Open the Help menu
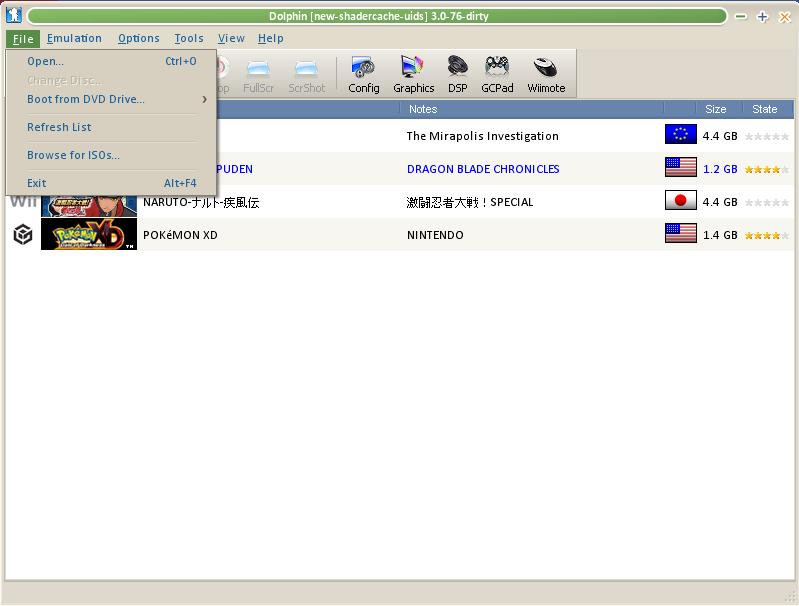 (271, 39)
